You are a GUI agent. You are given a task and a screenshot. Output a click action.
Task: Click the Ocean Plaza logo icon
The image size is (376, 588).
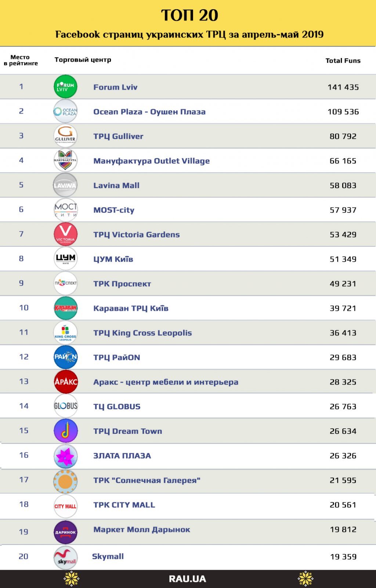pyautogui.click(x=65, y=111)
